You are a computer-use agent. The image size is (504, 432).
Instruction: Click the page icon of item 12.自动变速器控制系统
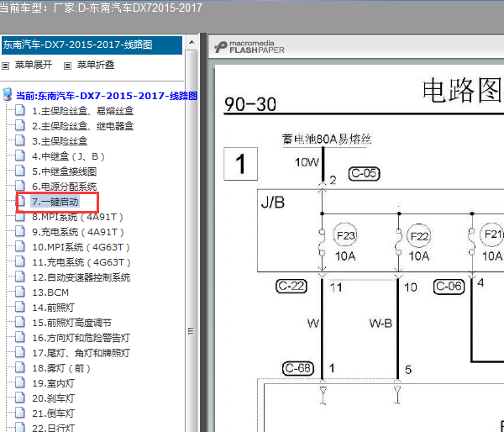click(x=20, y=277)
